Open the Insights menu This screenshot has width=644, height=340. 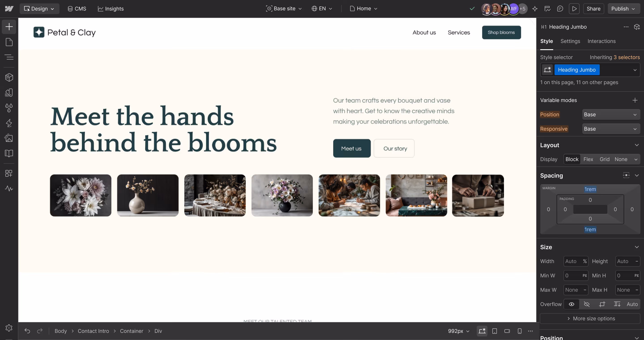[111, 9]
